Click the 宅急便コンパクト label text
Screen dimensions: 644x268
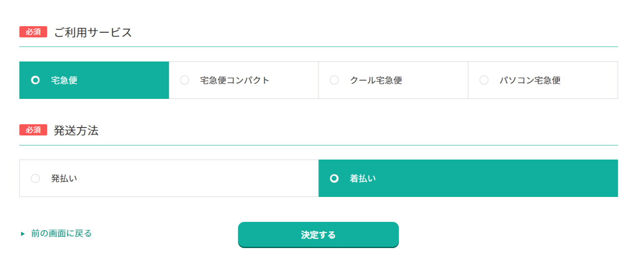(235, 80)
